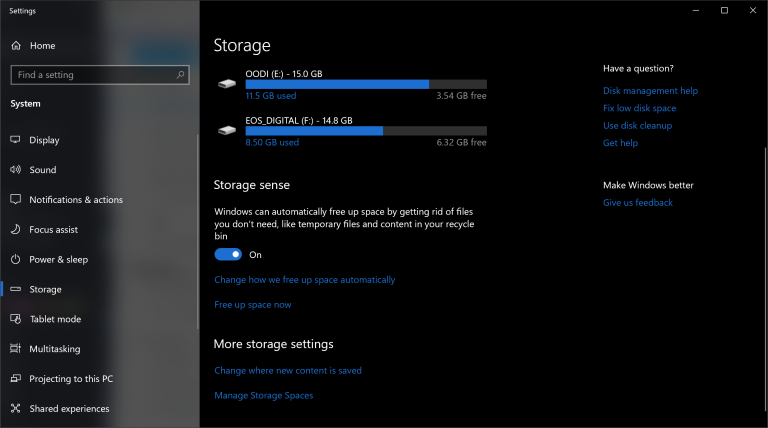Select the Notifications & actions icon
Image resolution: width=768 pixels, height=428 pixels.
tap(16, 199)
